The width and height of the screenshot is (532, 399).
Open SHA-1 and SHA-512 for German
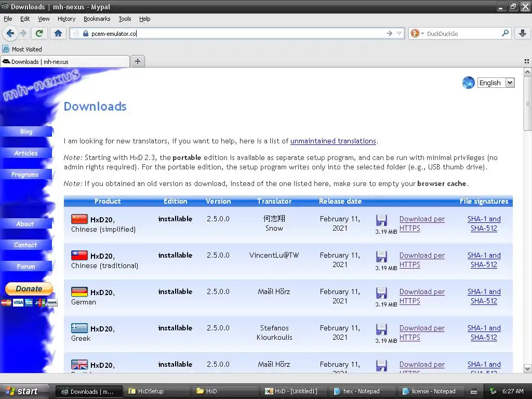(484, 296)
